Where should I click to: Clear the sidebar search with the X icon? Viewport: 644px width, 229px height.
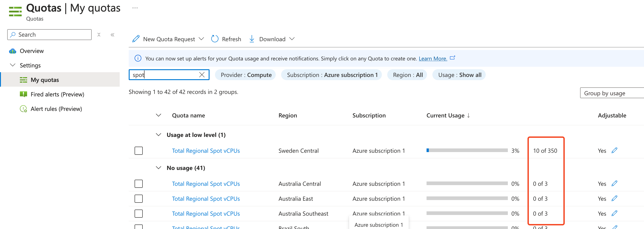pos(99,35)
